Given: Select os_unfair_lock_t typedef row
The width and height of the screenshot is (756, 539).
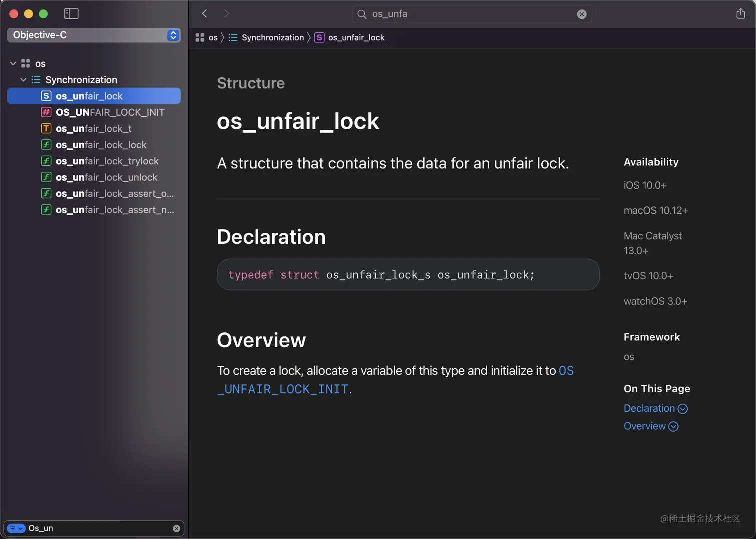Looking at the screenshot, I should click(x=94, y=128).
